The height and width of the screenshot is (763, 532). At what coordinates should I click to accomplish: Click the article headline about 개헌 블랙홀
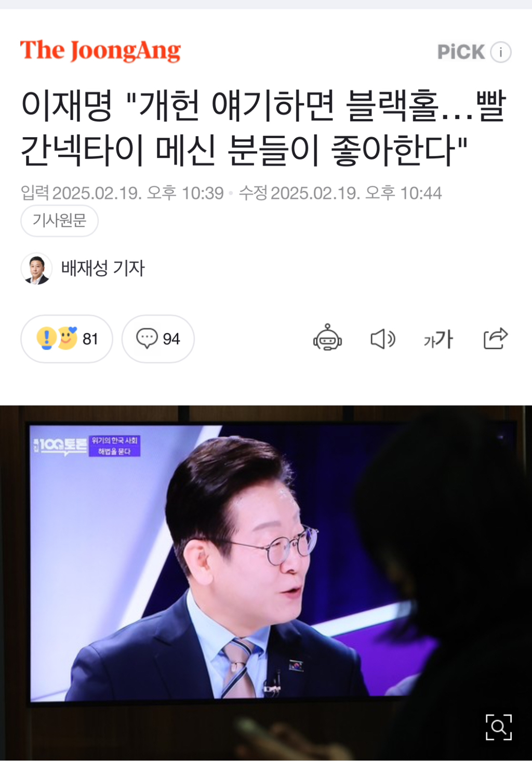coord(263,128)
